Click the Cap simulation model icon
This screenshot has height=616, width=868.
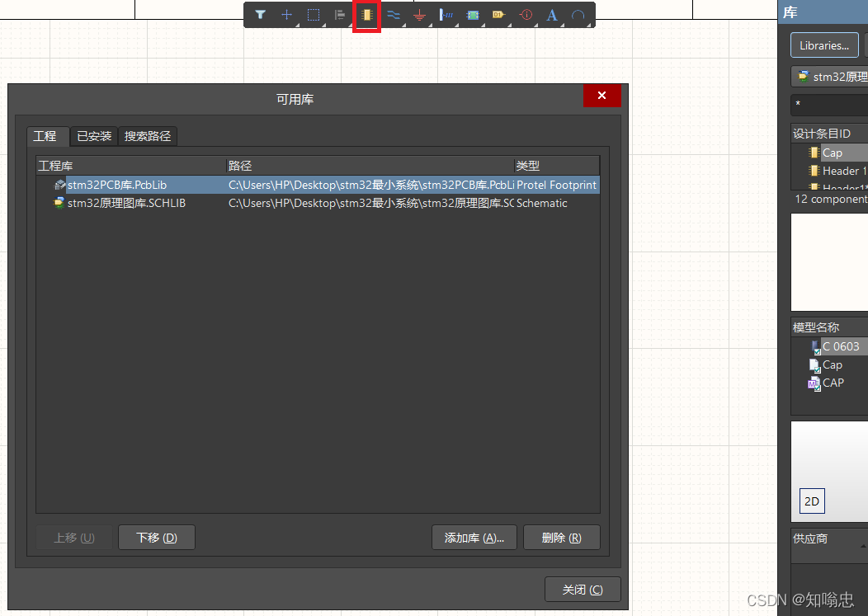[815, 365]
